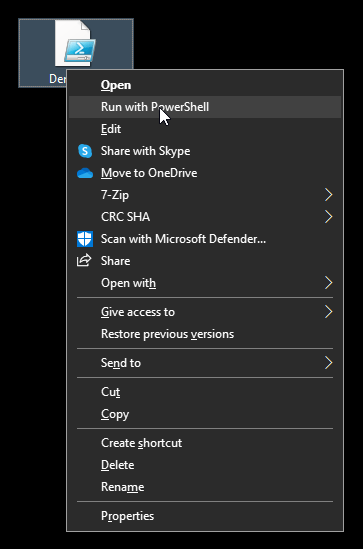
Task: Expand the Open with submenu arrow
Action: [x=328, y=283]
